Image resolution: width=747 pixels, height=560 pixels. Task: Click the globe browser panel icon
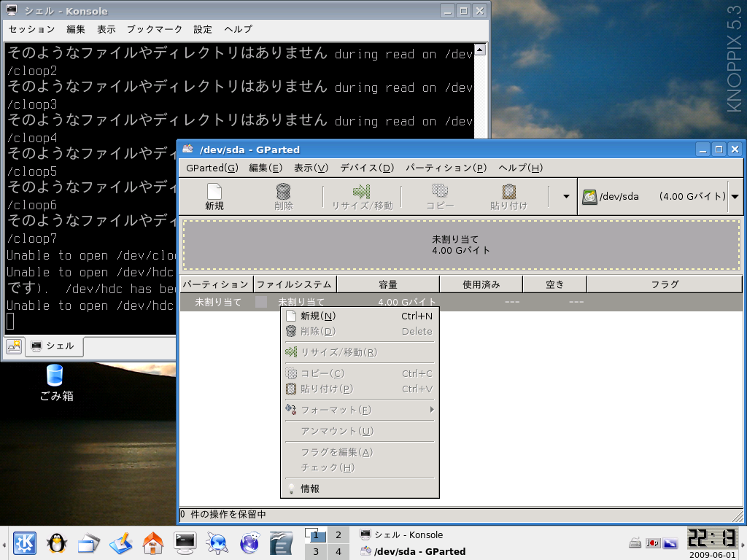point(249,543)
